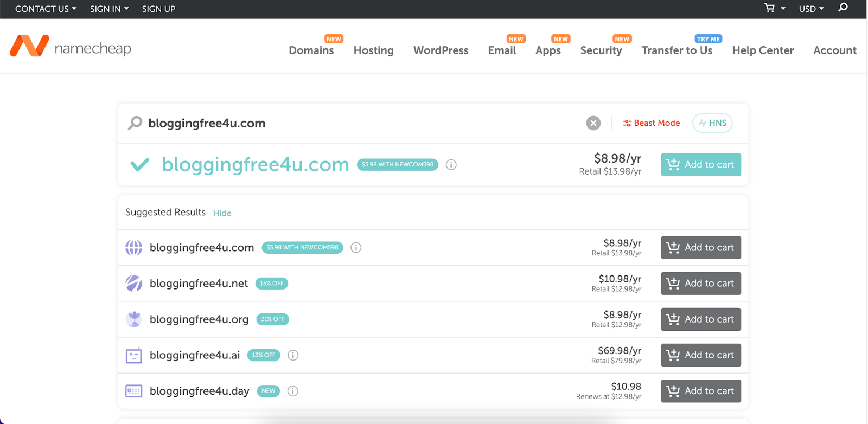Click the NEW badge for bloggingfree4u.day
868x424 pixels.
tap(269, 391)
